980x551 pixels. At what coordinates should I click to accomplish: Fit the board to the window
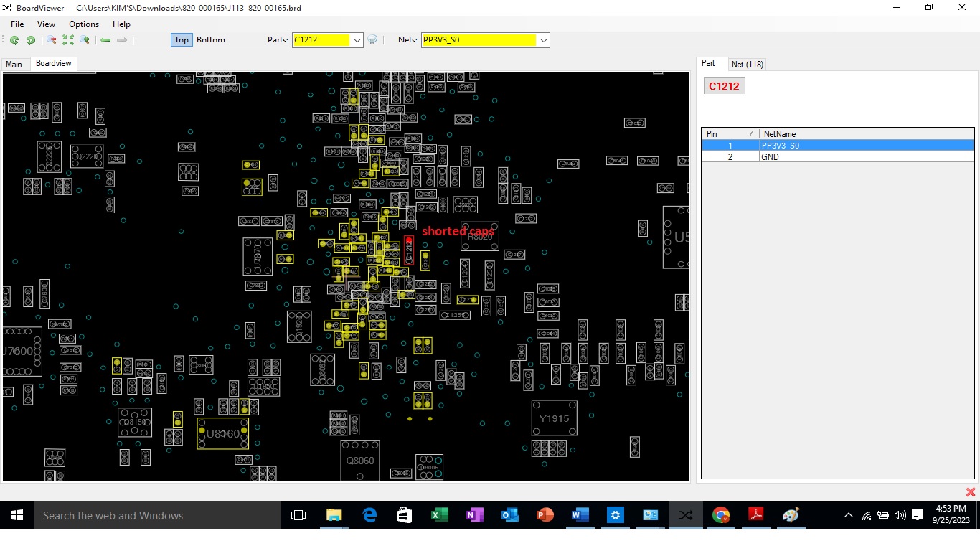(68, 40)
